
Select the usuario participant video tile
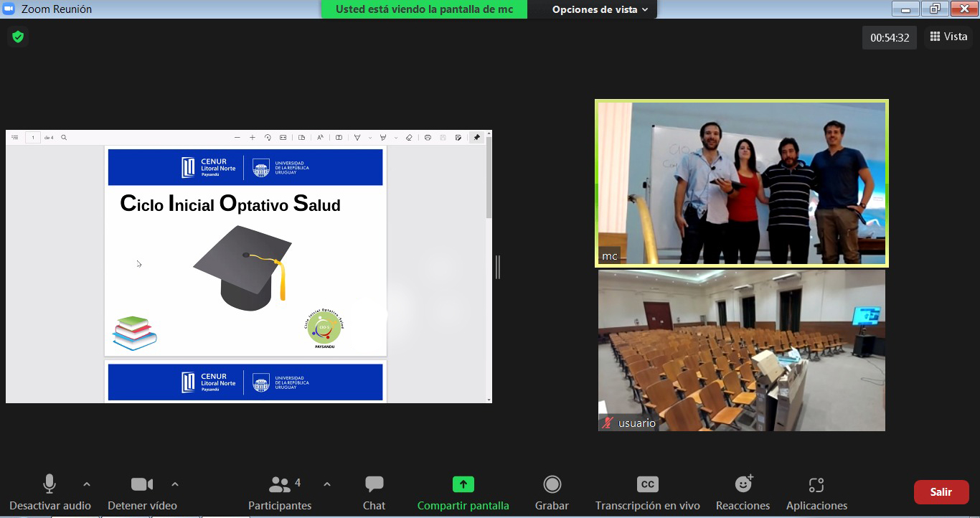tap(741, 350)
